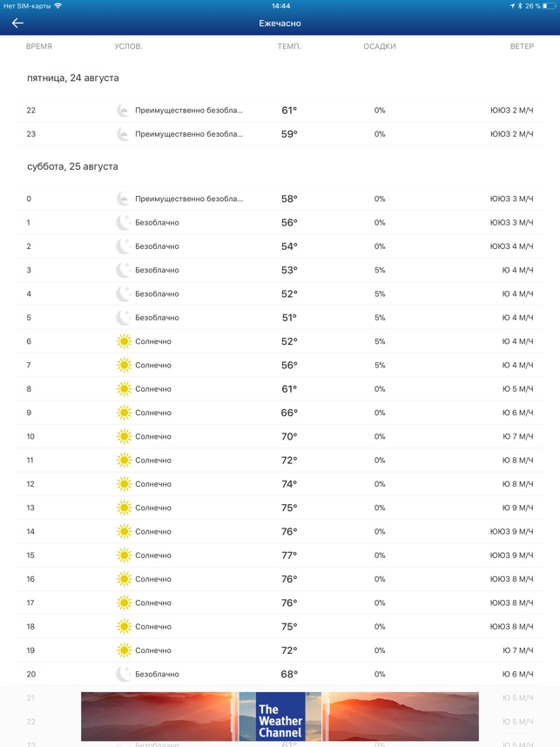Tap the Ежечасно page title

pos(280,23)
